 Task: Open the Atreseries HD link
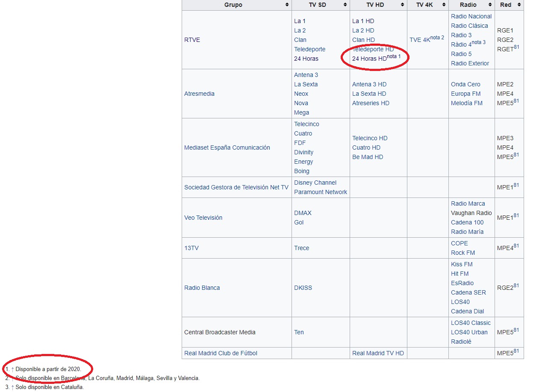coord(371,103)
